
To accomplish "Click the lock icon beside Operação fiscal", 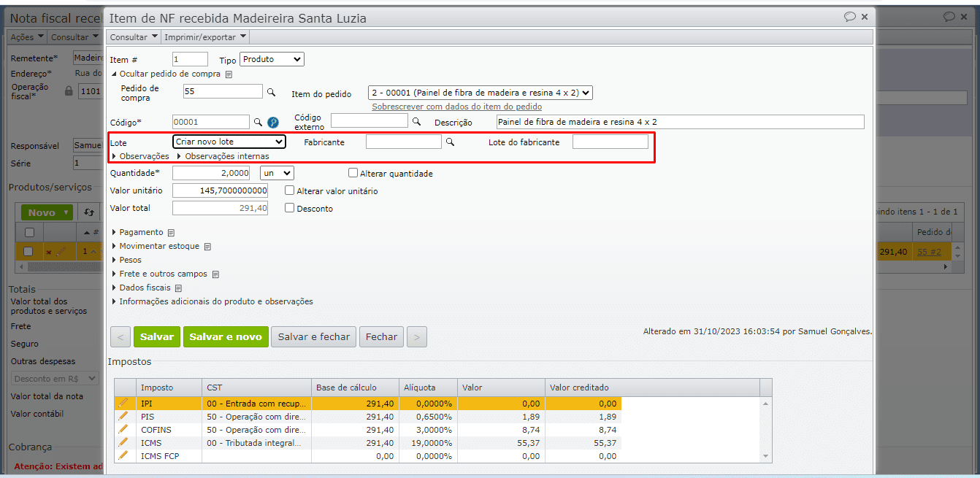I will coord(69,91).
